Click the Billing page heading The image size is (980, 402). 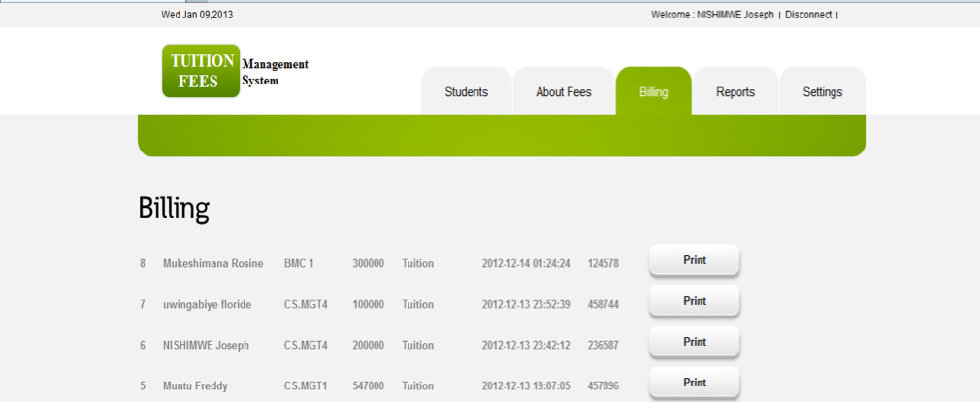click(x=174, y=209)
